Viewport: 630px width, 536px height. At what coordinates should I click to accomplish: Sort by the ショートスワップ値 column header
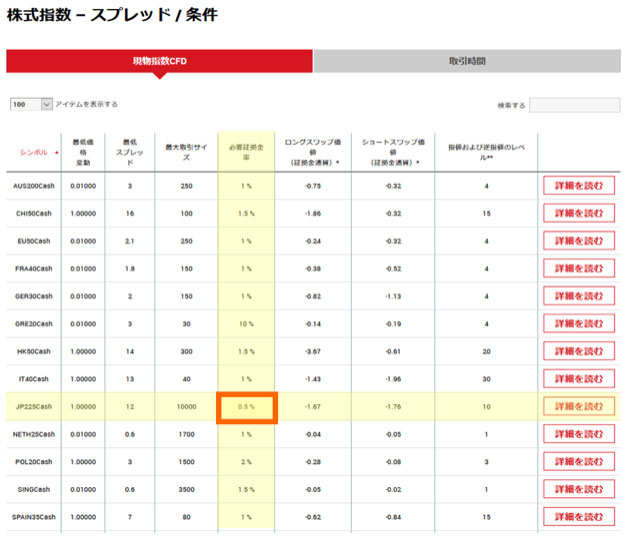coord(393,152)
